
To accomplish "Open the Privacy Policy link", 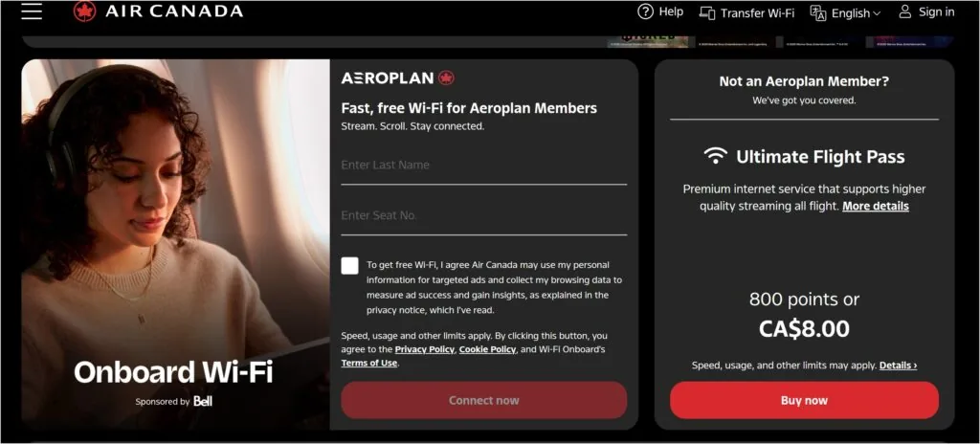I will (x=424, y=349).
